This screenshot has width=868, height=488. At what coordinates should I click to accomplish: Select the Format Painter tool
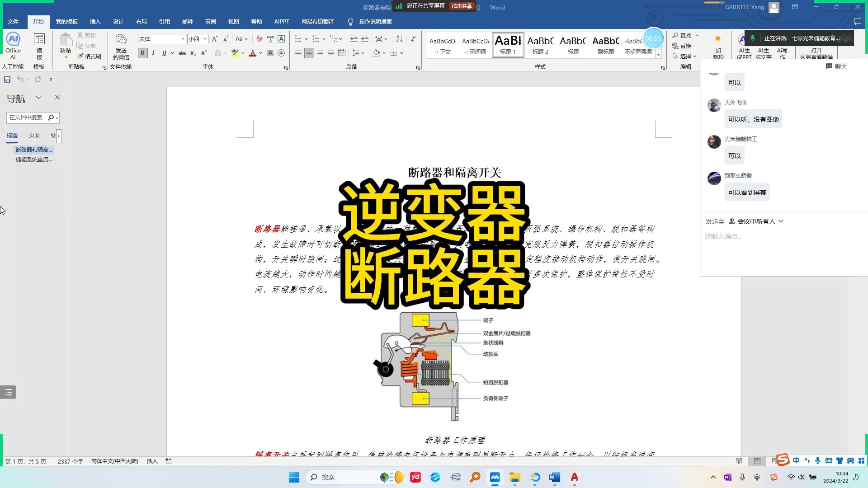tap(90, 56)
